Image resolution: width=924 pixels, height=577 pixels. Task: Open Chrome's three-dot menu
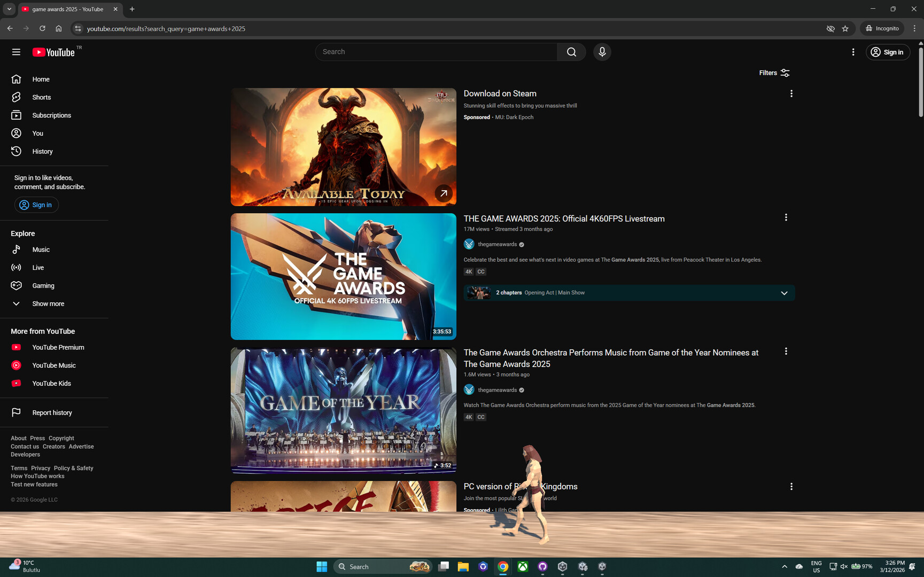[914, 28]
